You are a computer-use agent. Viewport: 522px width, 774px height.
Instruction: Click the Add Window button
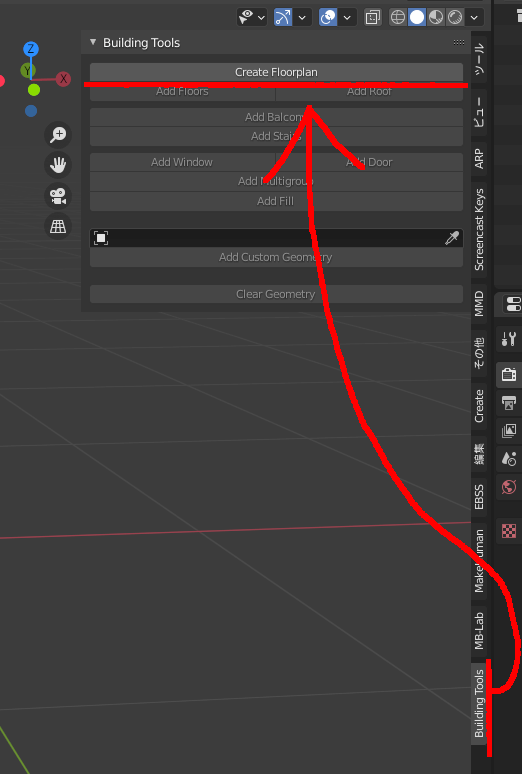pyautogui.click(x=182, y=162)
